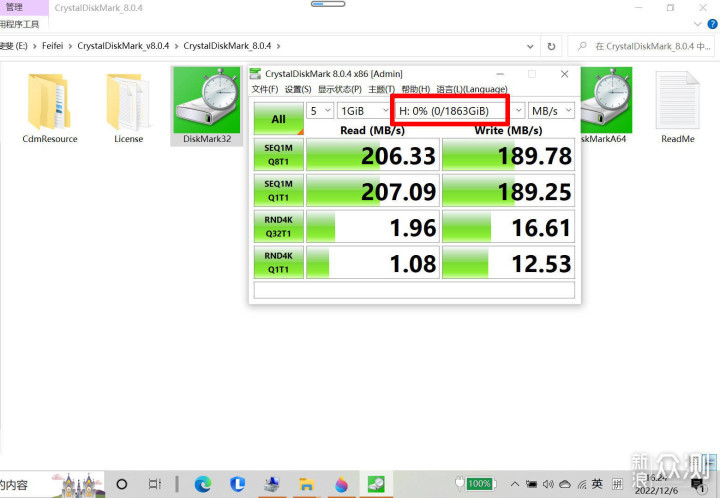Image resolution: width=720 pixels, height=498 pixels.
Task: Switch to CrystalDiskMark taskbar icon
Action: (x=376, y=484)
